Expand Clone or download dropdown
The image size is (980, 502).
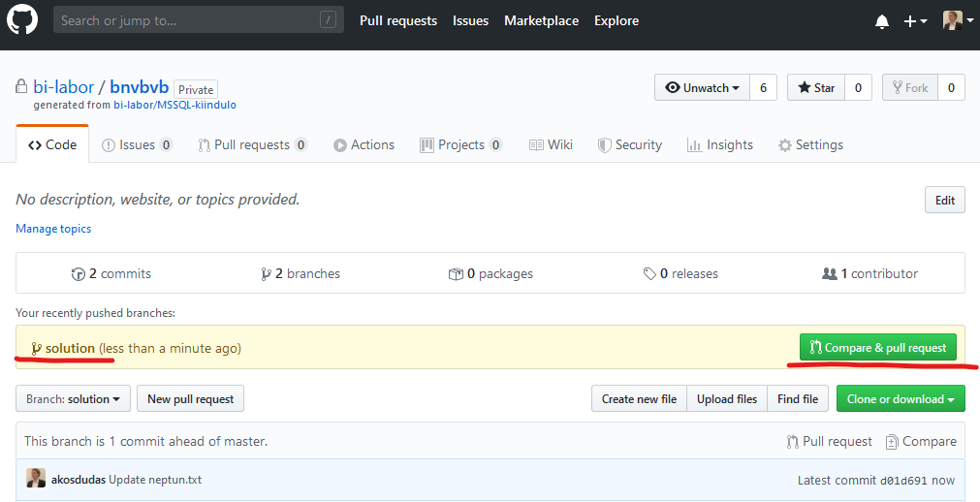(x=901, y=399)
